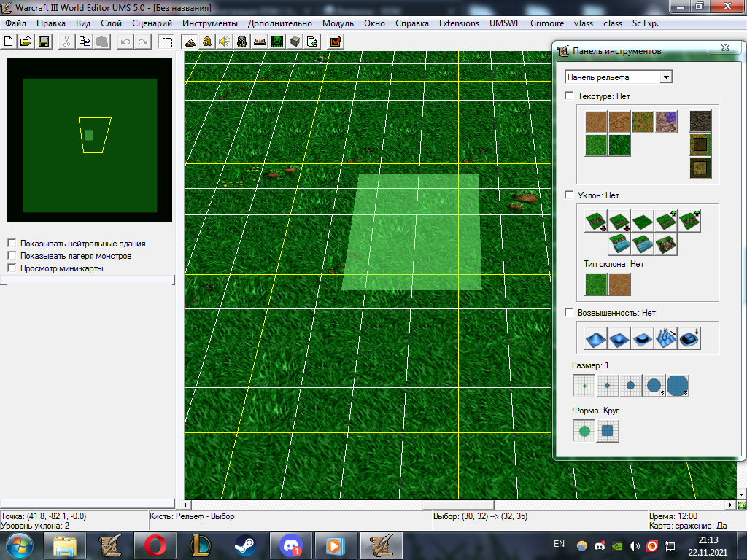
Task: Choose the grass cliff type tile
Action: click(595, 284)
